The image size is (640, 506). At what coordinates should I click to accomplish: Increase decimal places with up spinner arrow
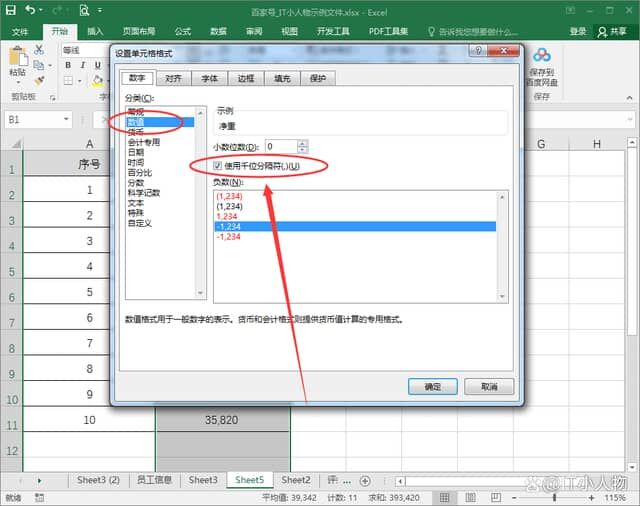coord(303,142)
